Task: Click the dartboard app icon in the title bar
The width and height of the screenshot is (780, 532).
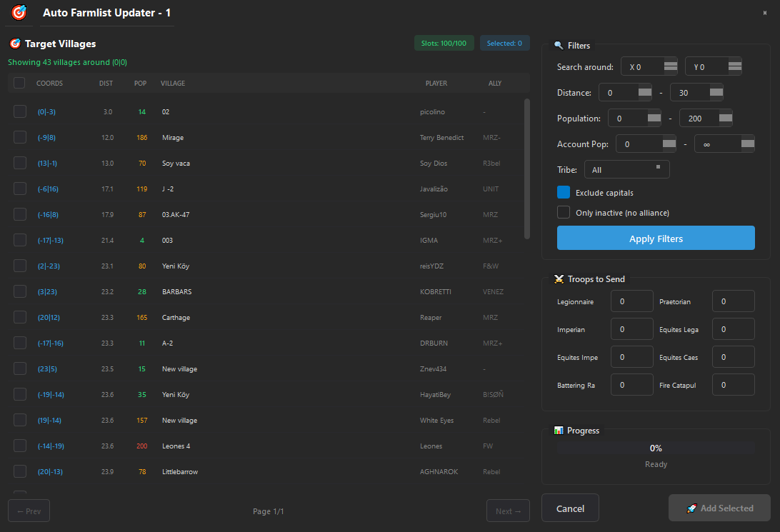Action: click(18, 11)
